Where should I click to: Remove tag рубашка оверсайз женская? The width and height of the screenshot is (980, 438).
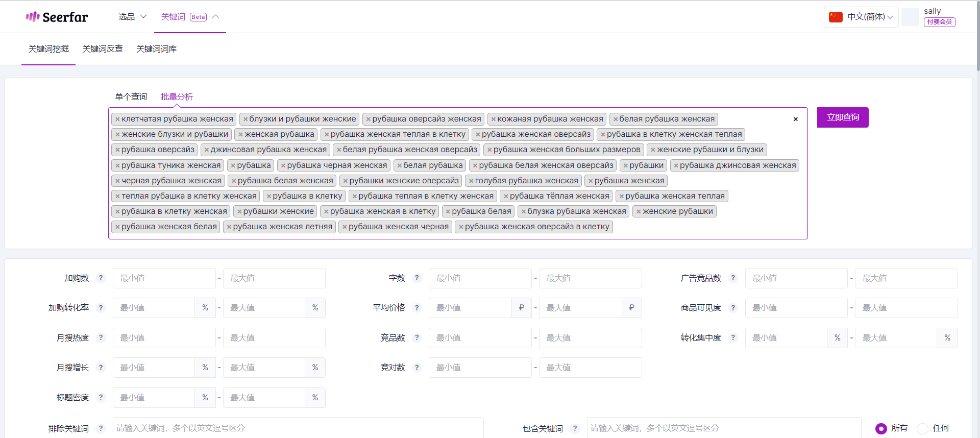click(369, 119)
